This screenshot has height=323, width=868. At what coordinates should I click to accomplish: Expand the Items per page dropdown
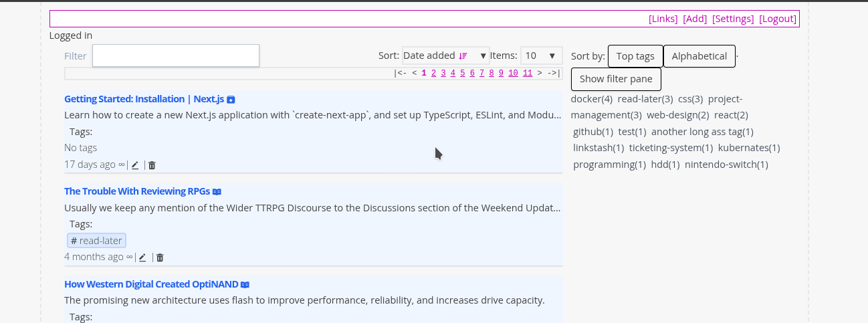(541, 56)
